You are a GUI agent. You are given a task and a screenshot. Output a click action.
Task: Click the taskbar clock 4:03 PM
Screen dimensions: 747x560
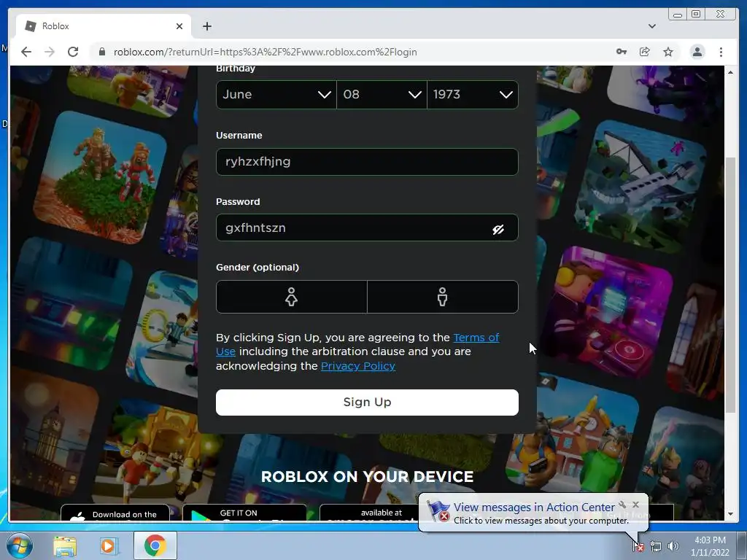[x=710, y=540]
